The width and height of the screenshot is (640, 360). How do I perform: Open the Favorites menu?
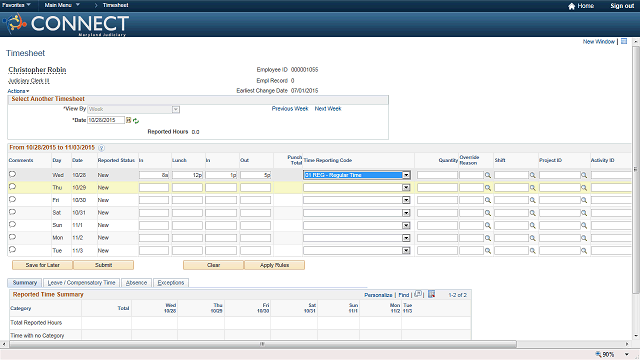(x=16, y=5)
